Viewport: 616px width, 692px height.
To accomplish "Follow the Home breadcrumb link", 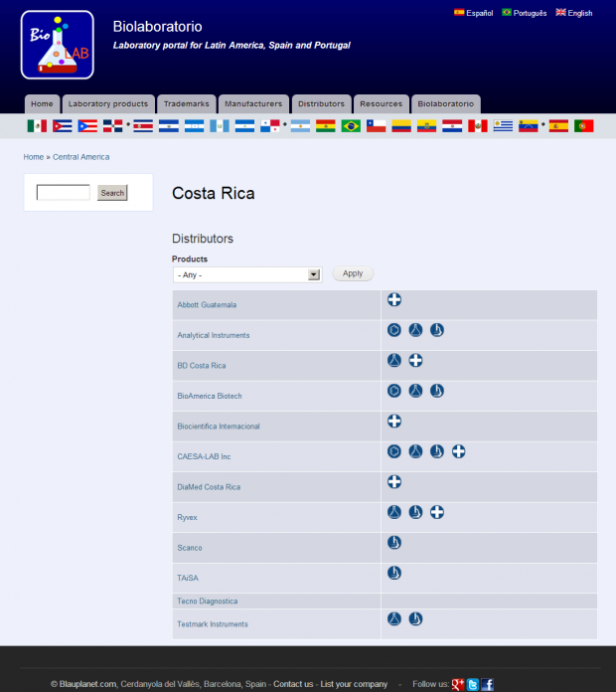I will [x=34, y=157].
